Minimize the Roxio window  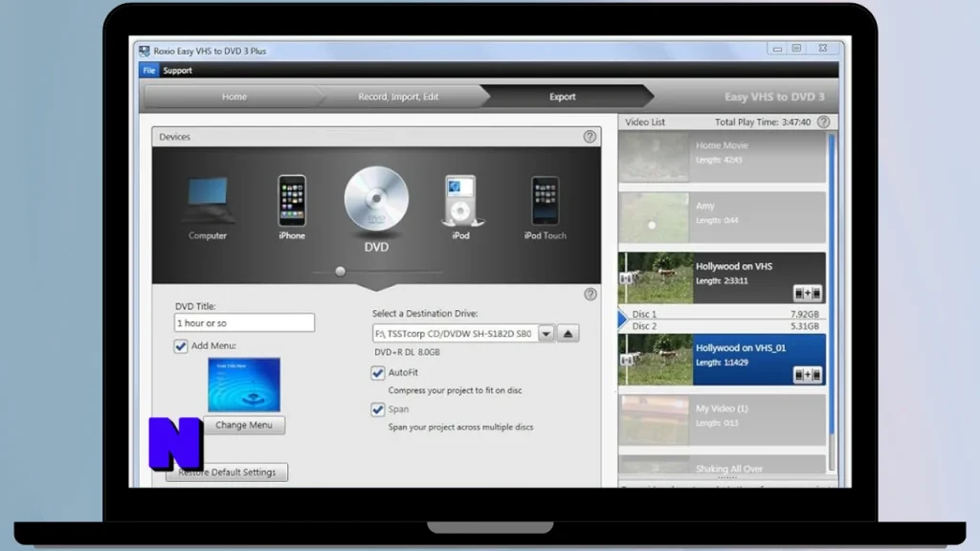(x=777, y=49)
